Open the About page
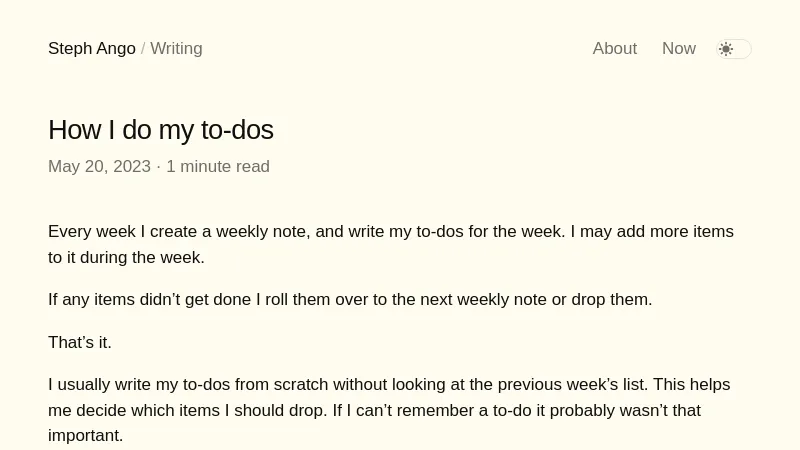This screenshot has height=450, width=800. pyautogui.click(x=614, y=49)
